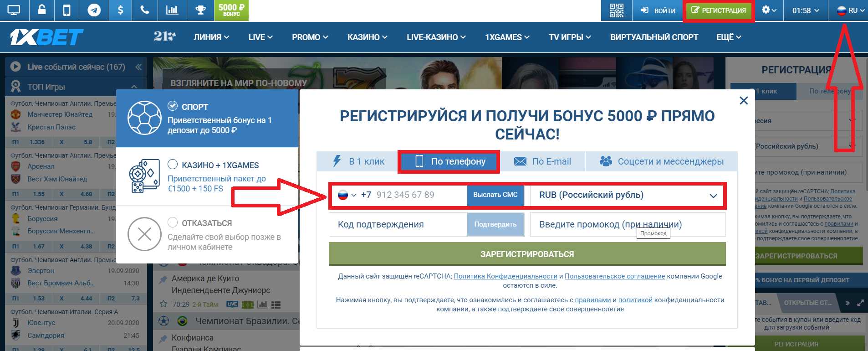The height and width of the screenshot is (351, 868).
Task: Click the padlock access icon in top bar
Action: point(41,10)
